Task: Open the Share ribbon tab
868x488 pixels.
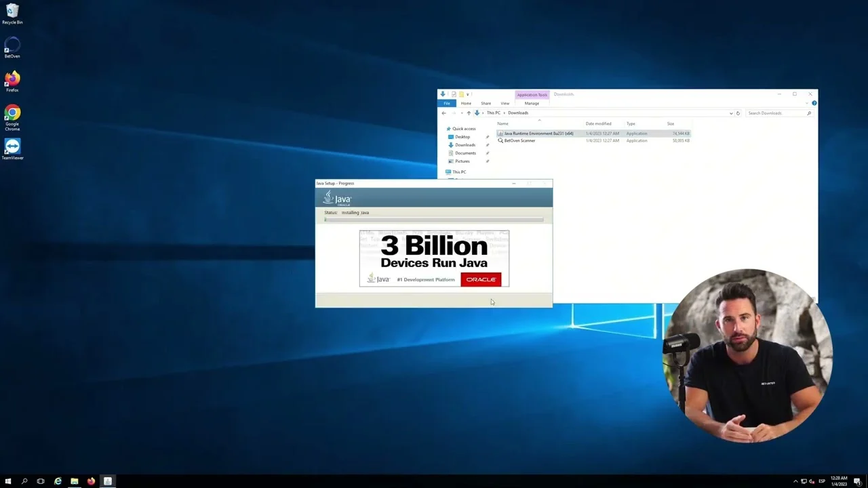Action: (486, 103)
